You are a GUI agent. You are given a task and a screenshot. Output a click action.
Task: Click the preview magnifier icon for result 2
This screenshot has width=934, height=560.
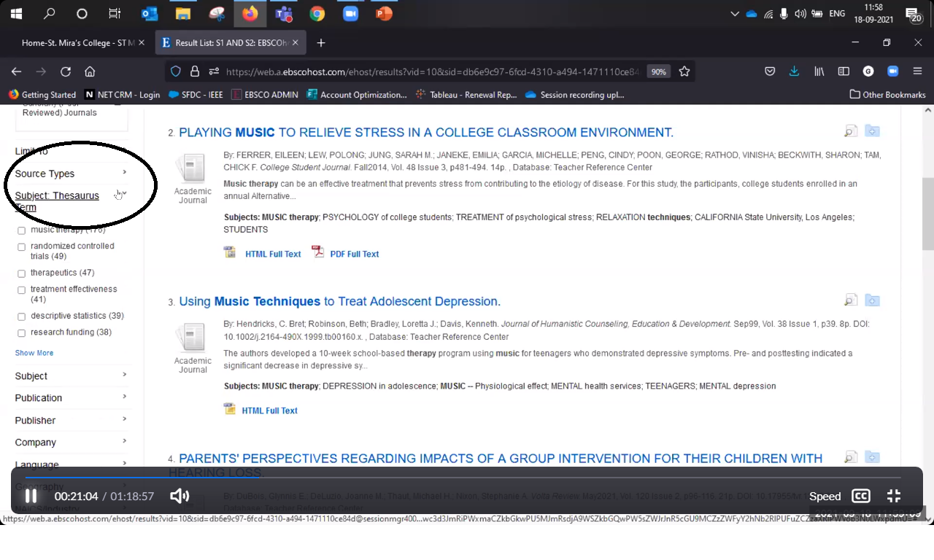(850, 132)
